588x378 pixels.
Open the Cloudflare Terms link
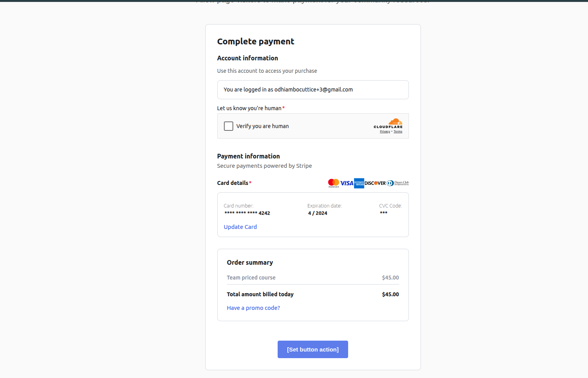[398, 132]
